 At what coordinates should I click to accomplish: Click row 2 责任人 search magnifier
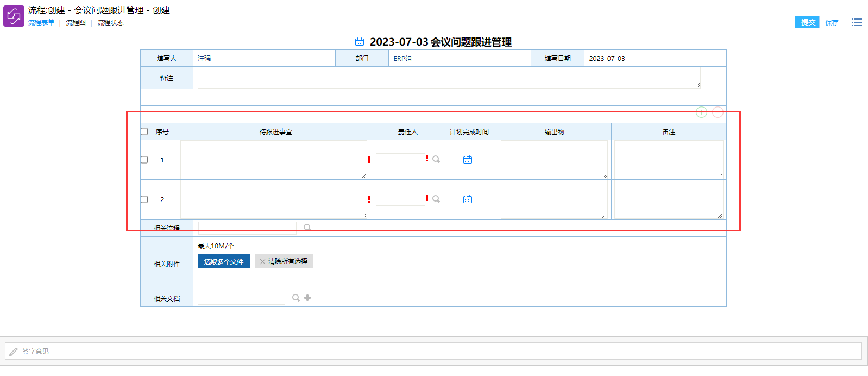[x=436, y=199]
